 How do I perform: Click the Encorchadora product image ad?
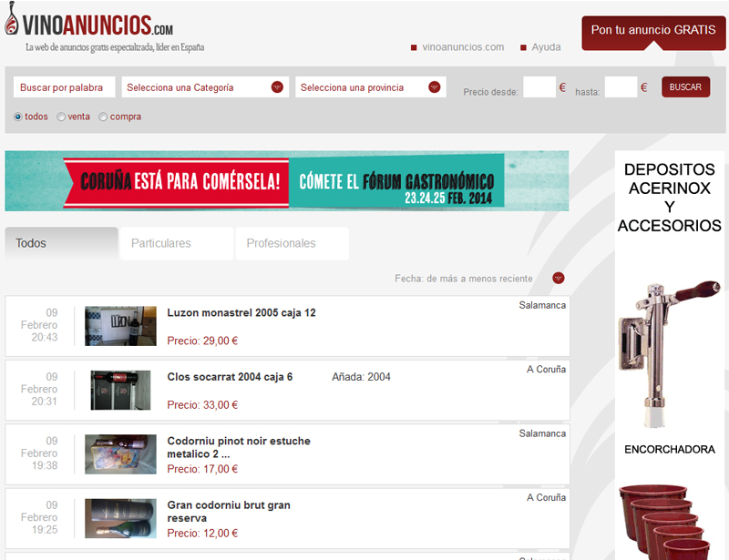(669, 353)
